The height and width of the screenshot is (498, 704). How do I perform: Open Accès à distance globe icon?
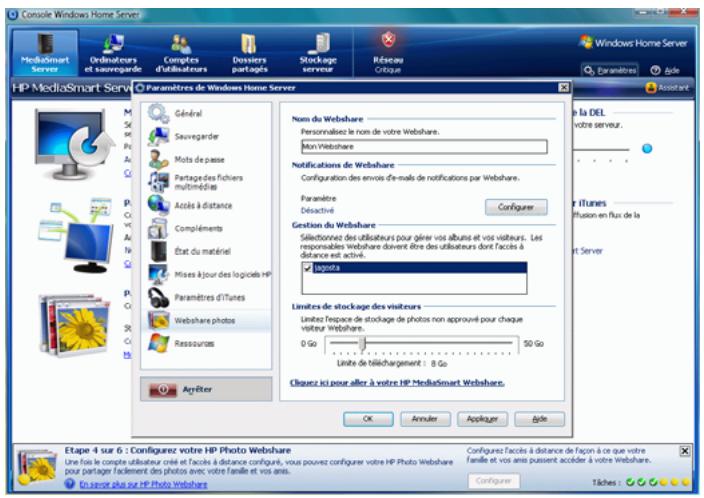point(158,205)
